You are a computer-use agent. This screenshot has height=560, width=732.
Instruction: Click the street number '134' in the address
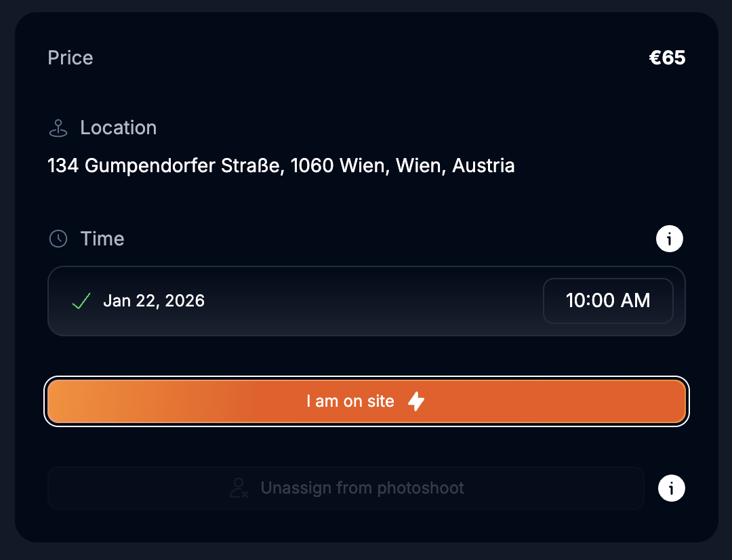(x=64, y=165)
